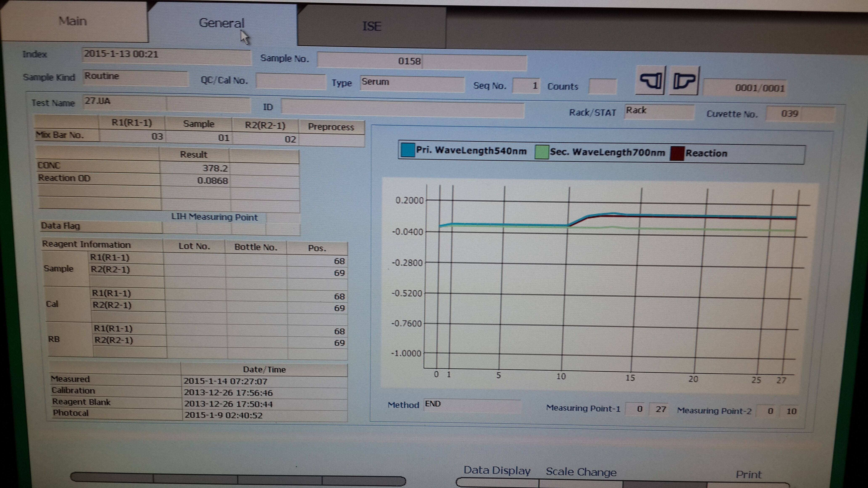Click the Seq No. field
Screen dimensions: 868x488
[x=526, y=86]
